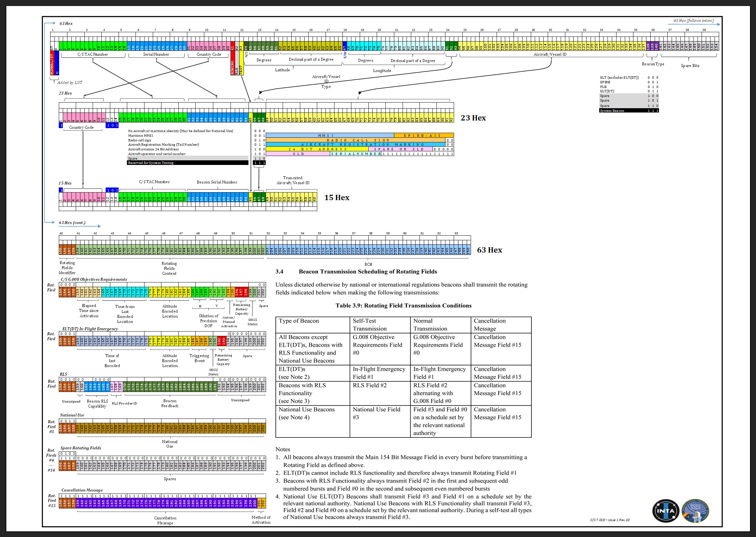Click 'ELT(DT) In-Flight Emergency' title
756x537 pixels.
click(x=90, y=329)
